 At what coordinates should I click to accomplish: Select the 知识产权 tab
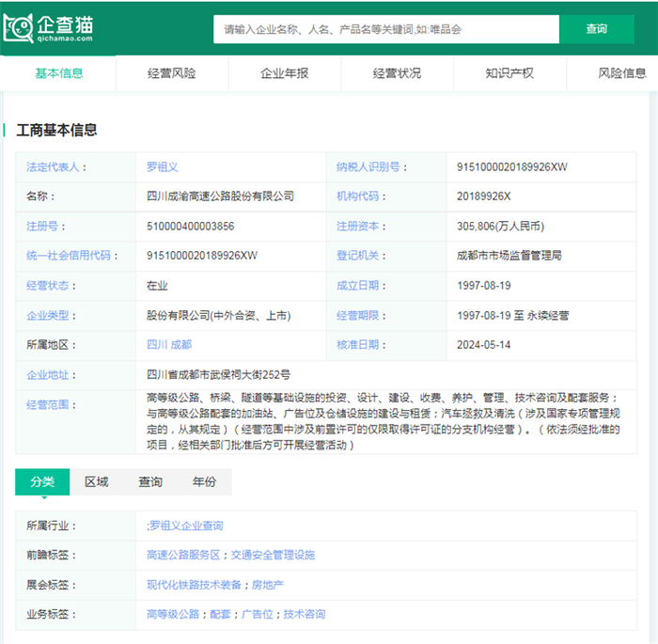[509, 73]
